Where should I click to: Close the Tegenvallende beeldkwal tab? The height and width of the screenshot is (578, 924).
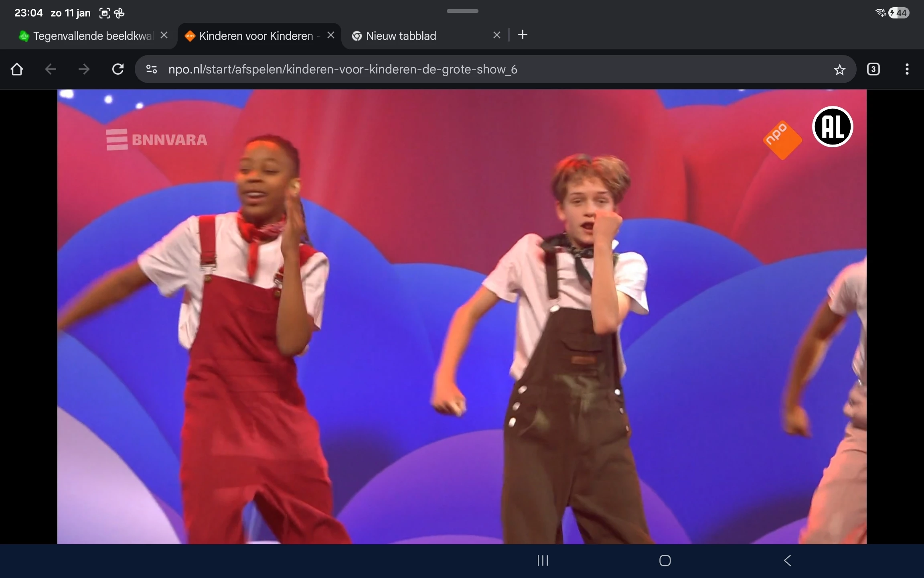[164, 35]
